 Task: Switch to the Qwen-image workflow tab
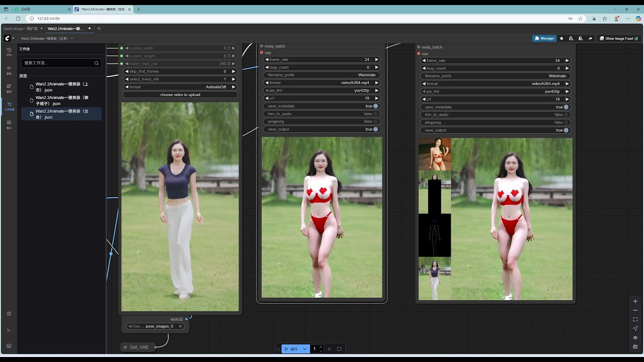click(x=21, y=29)
